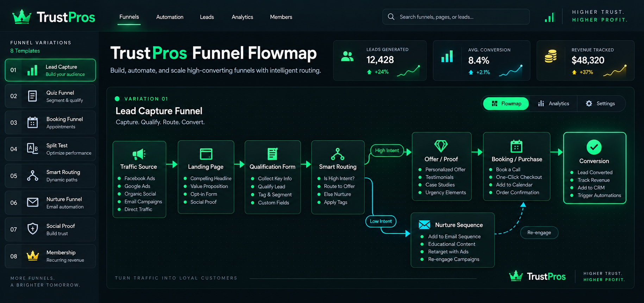644x303 pixels.
Task: Click the form document icon in Qualification Form
Action: tap(273, 154)
